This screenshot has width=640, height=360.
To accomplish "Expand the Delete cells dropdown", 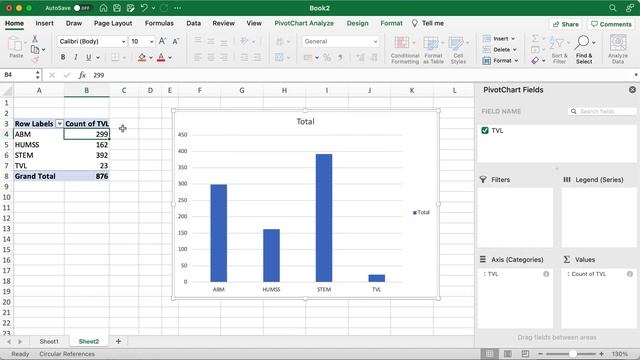I will (x=515, y=49).
